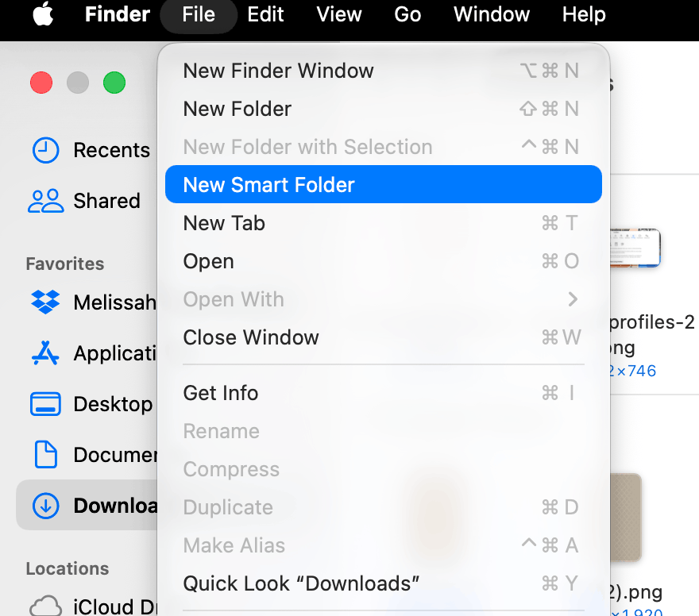Choose Quick Look "Downloads"
The image size is (699, 616).
pos(384,583)
